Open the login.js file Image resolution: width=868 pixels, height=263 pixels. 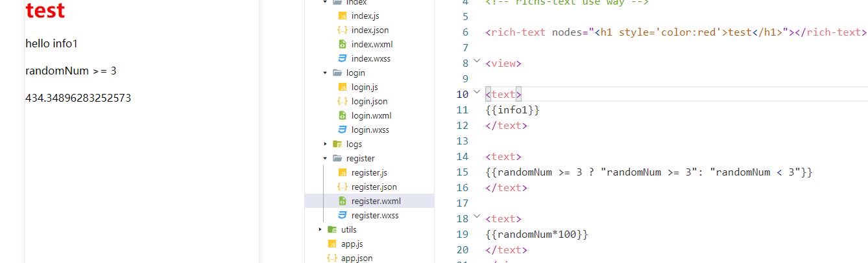(x=365, y=87)
